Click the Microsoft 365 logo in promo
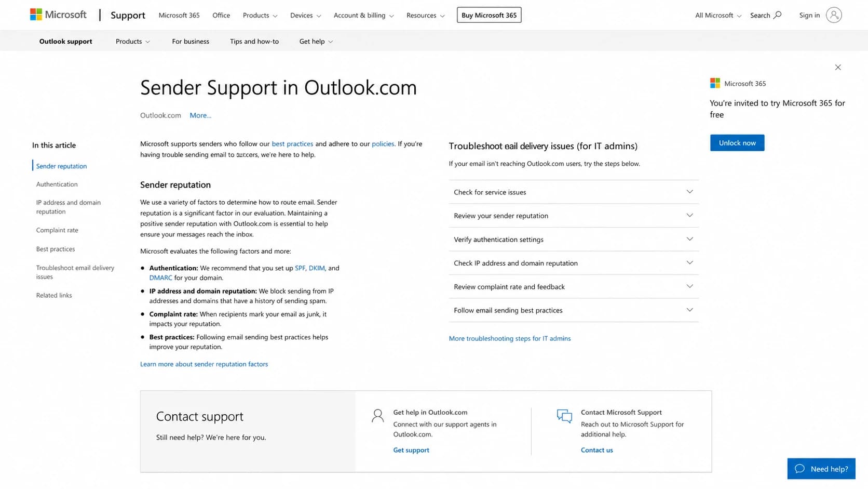The height and width of the screenshot is (489, 868). pos(715,83)
